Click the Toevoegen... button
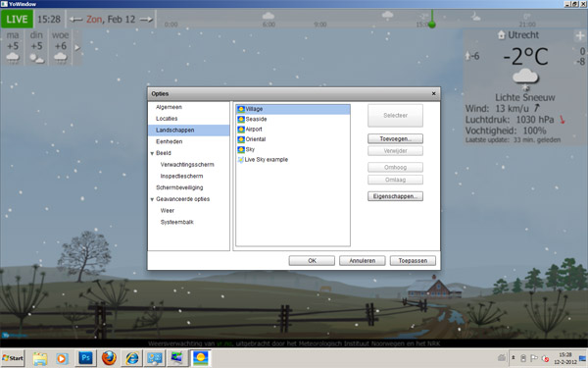588x368 pixels. click(x=395, y=138)
